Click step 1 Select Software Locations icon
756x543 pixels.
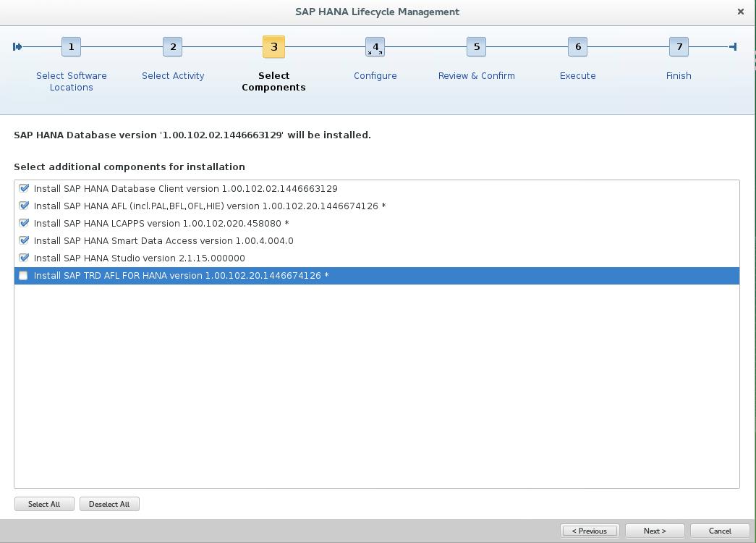point(71,46)
